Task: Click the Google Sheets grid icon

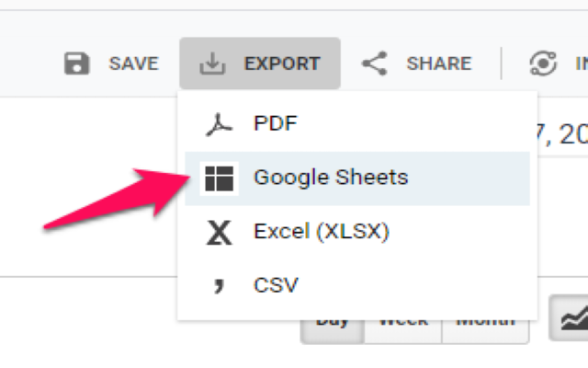Action: coord(219,178)
